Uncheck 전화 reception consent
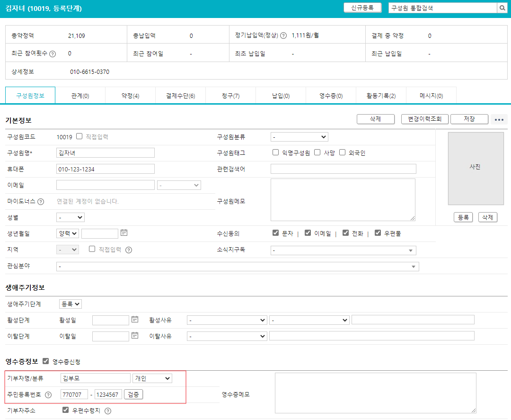This screenshot has width=511, height=420. coord(346,233)
